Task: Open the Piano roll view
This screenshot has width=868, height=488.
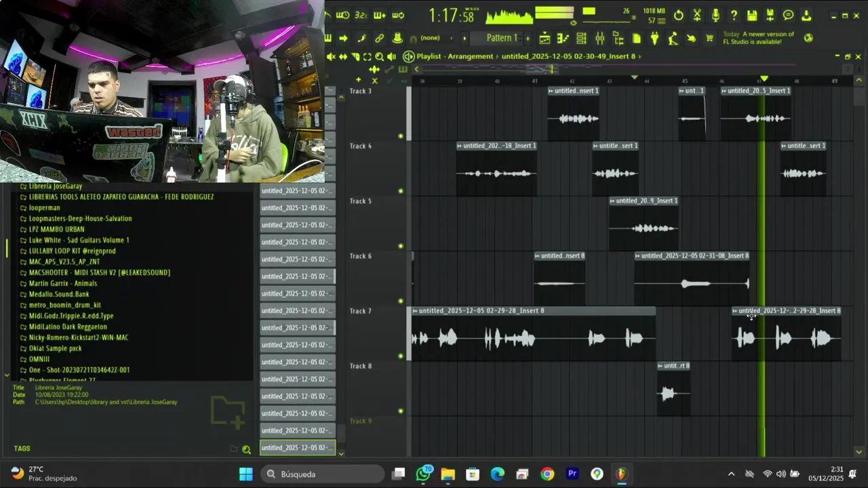Action: click(x=563, y=39)
